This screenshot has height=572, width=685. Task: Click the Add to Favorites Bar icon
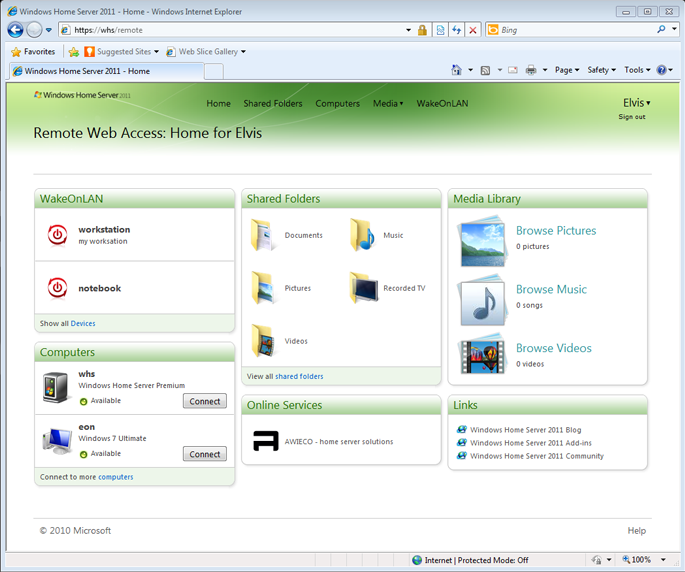click(74, 52)
